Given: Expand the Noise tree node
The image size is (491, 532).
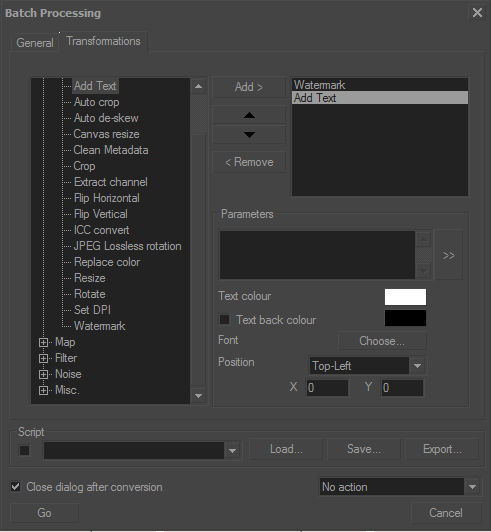Looking at the screenshot, I should [x=43, y=374].
